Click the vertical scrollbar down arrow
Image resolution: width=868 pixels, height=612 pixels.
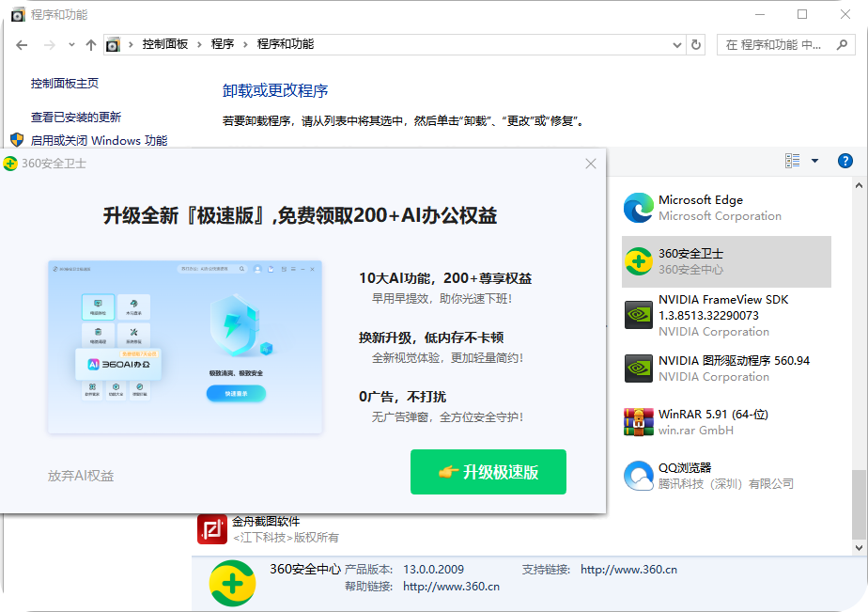coord(859,548)
